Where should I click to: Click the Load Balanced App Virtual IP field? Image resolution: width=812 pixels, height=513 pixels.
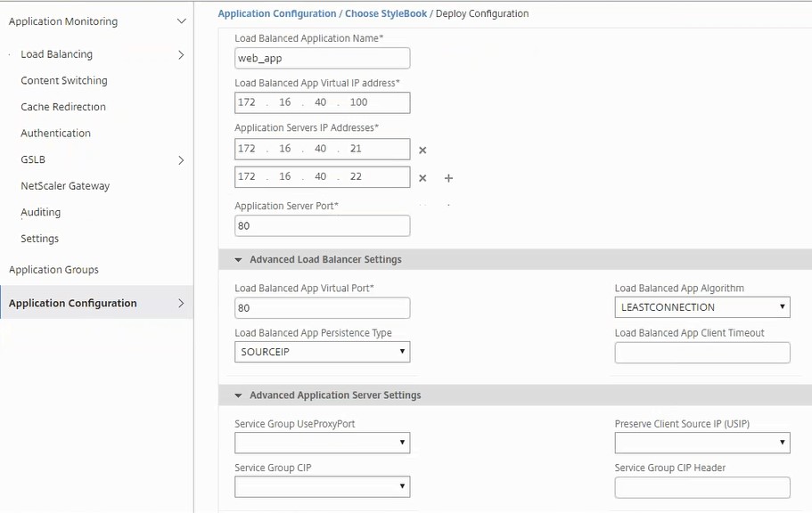coord(322,102)
